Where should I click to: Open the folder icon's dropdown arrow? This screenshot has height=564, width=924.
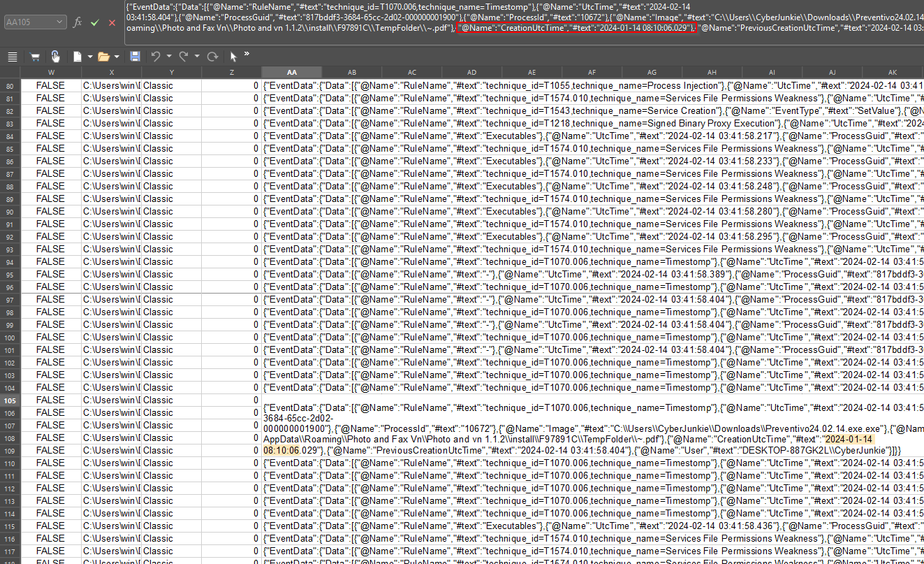[117, 57]
